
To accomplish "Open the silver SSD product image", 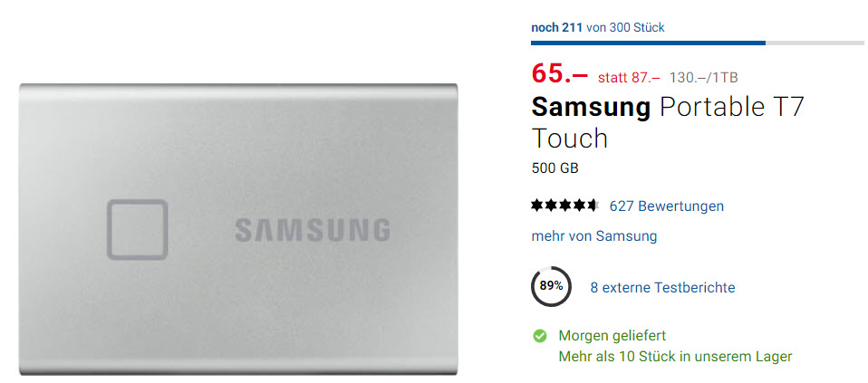I will [238, 229].
